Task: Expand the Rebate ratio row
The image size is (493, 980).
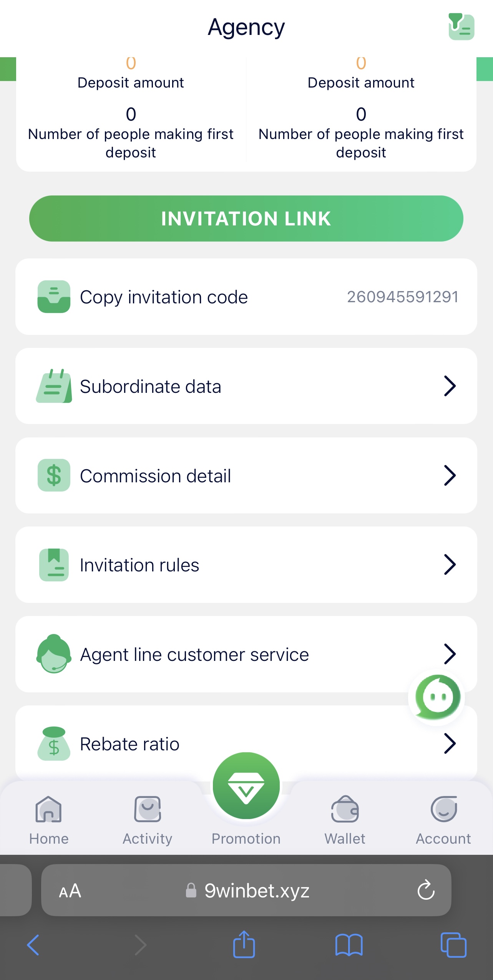Action: click(x=450, y=743)
